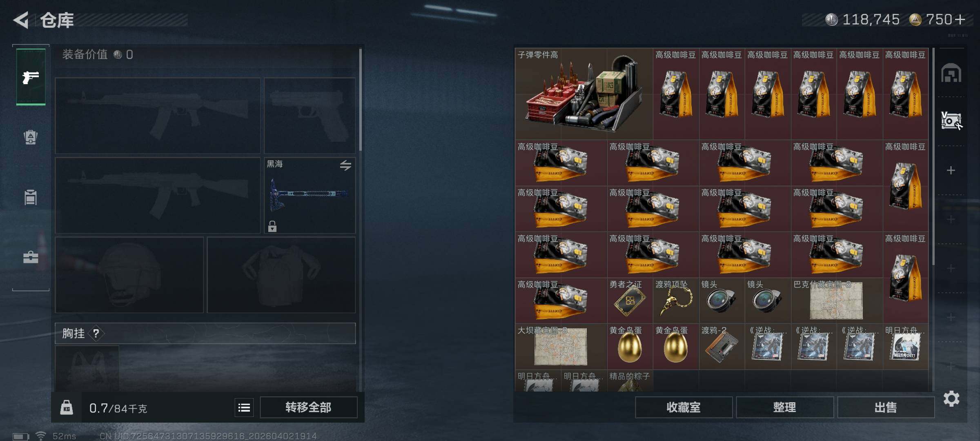The height and width of the screenshot is (441, 980).
Task: Select the weapons tab with pistol icon
Action: 31,77
